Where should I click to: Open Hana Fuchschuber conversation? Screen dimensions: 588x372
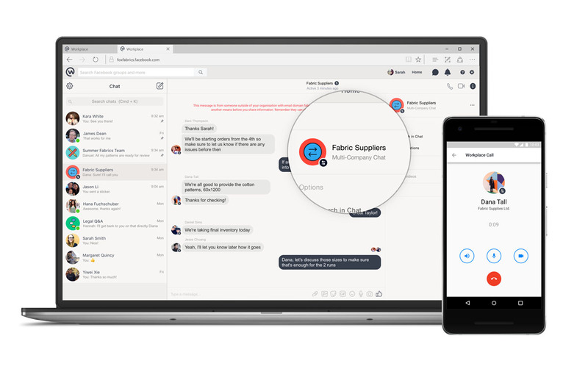[115, 207]
